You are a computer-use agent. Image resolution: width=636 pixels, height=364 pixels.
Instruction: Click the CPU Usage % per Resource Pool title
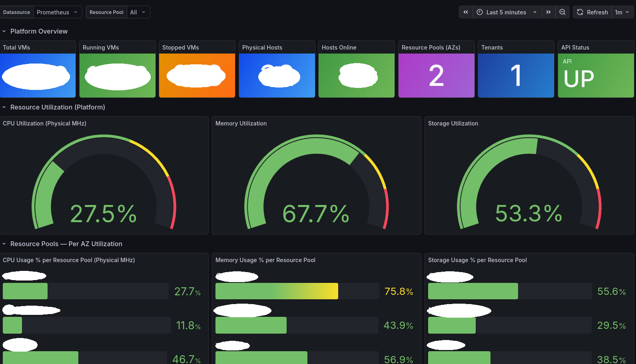(69, 260)
